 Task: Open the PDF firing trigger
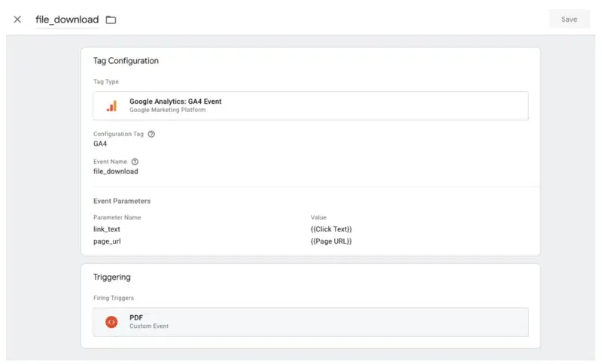(x=310, y=322)
